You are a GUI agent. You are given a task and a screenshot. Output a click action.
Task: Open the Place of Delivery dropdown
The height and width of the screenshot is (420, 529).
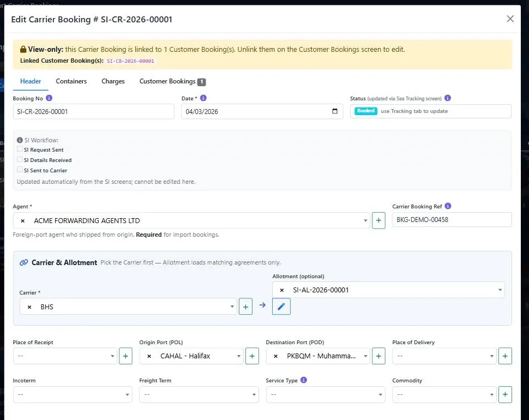point(444,356)
